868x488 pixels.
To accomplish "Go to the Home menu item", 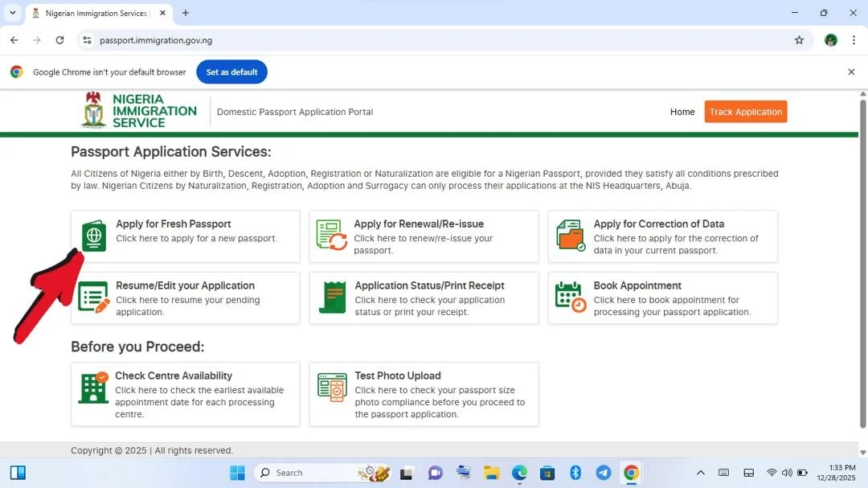I will [682, 112].
